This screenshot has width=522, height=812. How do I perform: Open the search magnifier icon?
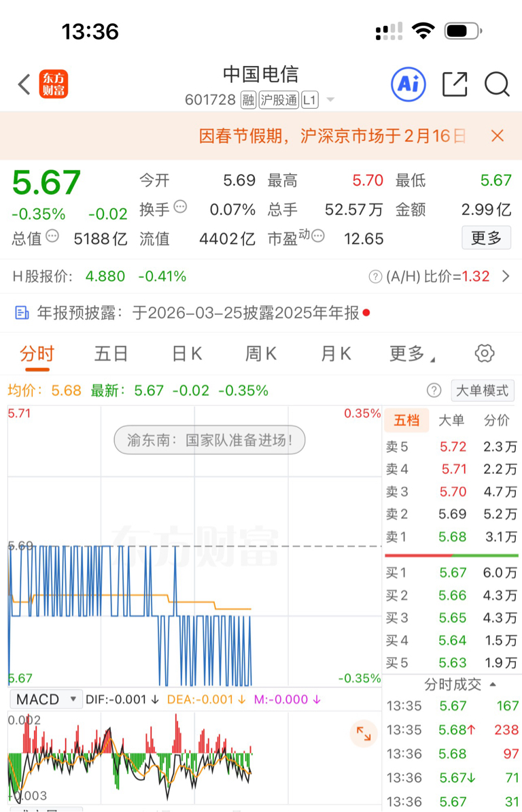pyautogui.click(x=497, y=84)
